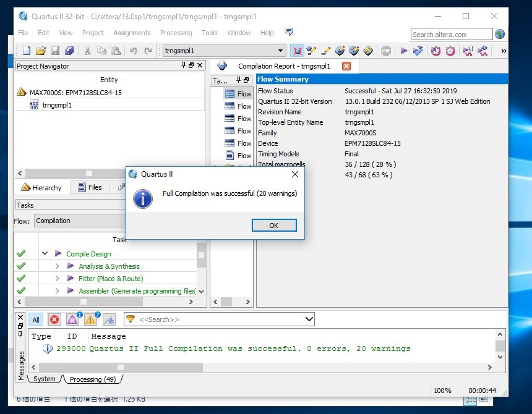Click the second simulation waveform icon

click(x=482, y=51)
